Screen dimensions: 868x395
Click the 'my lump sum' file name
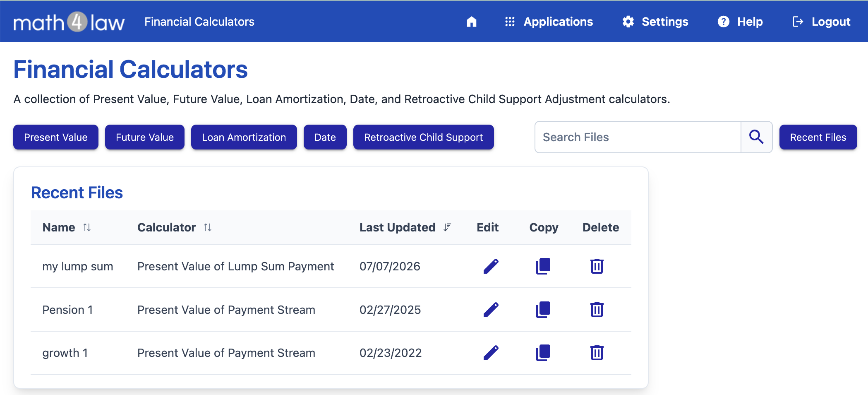coord(78,267)
